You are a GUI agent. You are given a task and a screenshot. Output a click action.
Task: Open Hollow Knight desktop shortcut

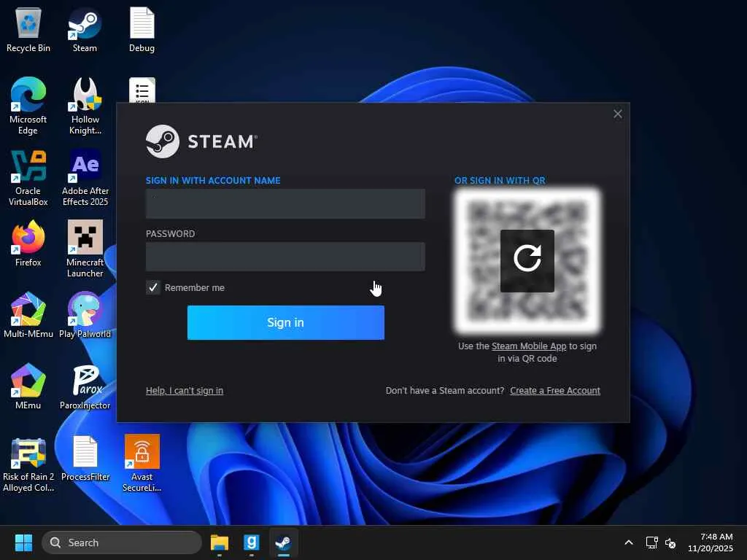coord(85,106)
